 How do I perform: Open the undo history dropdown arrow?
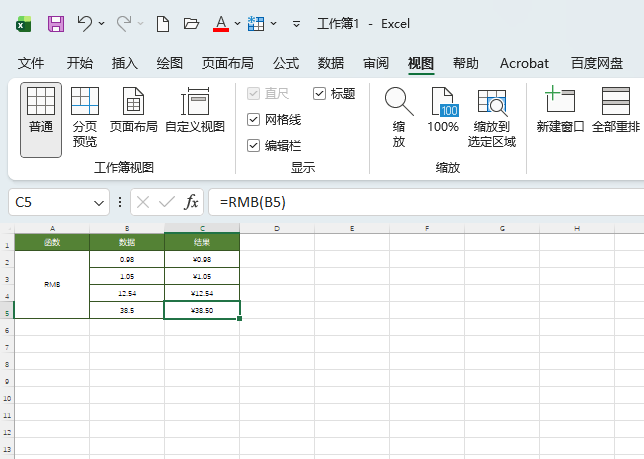[101, 24]
